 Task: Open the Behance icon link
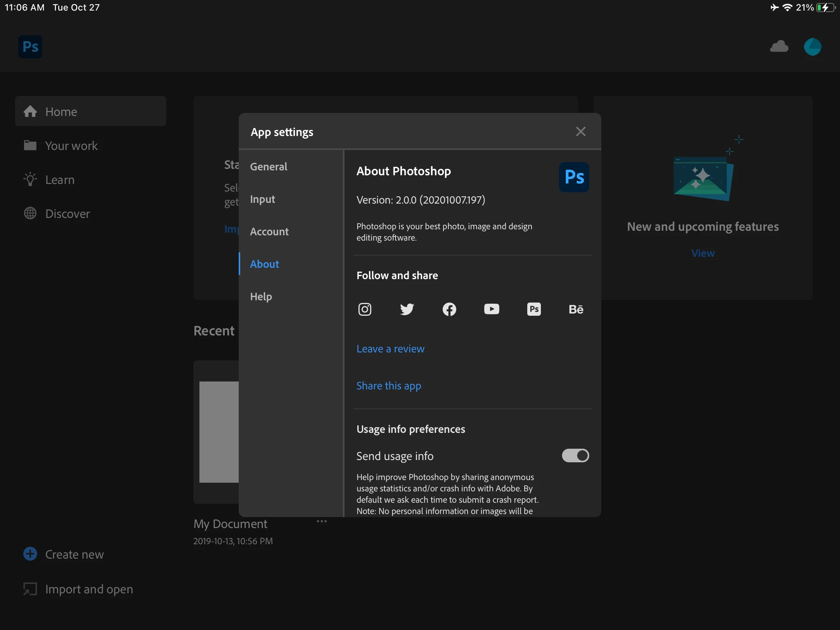(576, 309)
